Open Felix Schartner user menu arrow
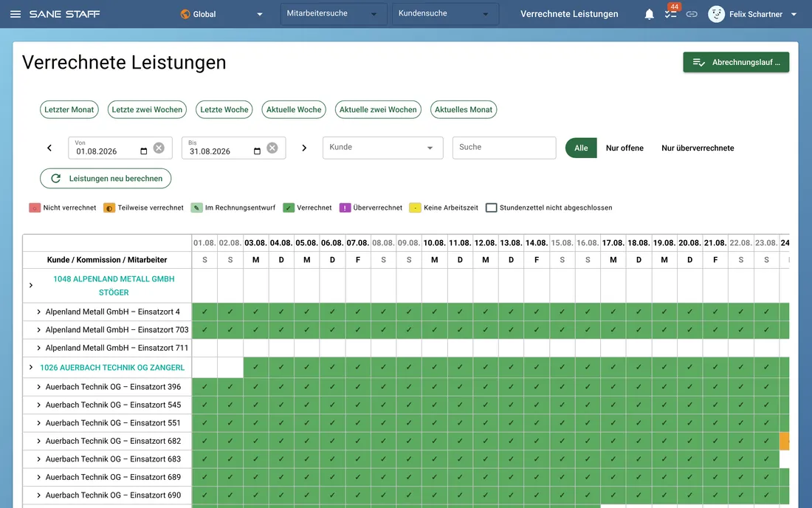812x508 pixels. [794, 15]
